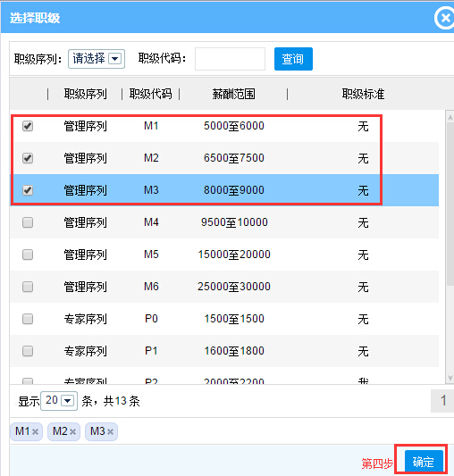Confirm the selection with 确定 button
The width and height of the screenshot is (454, 476).
click(x=424, y=463)
